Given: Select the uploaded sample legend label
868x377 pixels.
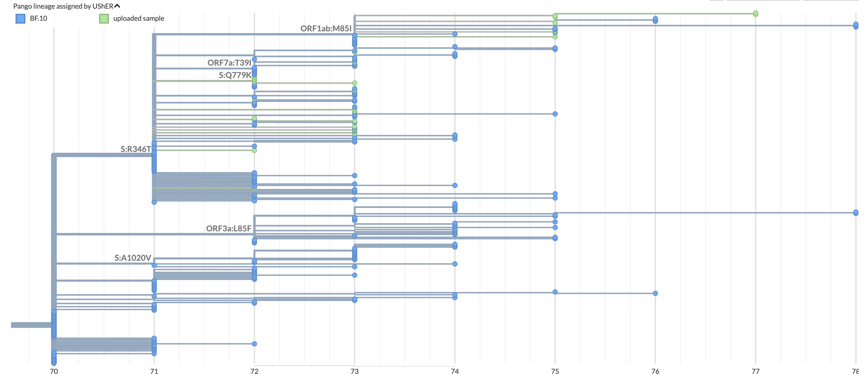Looking at the screenshot, I should coord(139,18).
